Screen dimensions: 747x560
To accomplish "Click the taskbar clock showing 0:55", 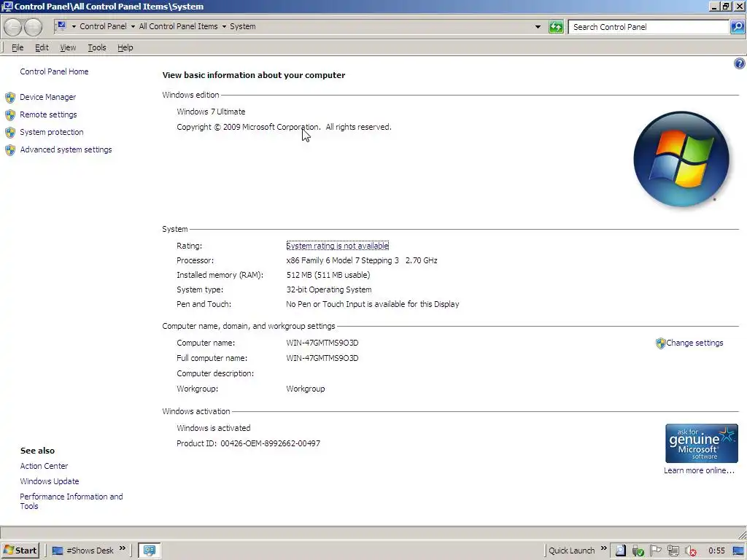I will 716,551.
